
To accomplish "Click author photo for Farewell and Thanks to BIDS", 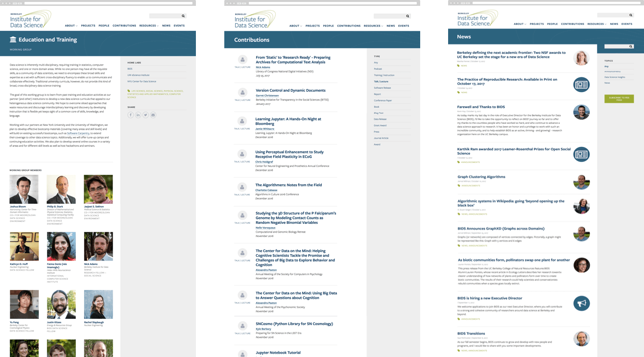I will pos(582,112).
